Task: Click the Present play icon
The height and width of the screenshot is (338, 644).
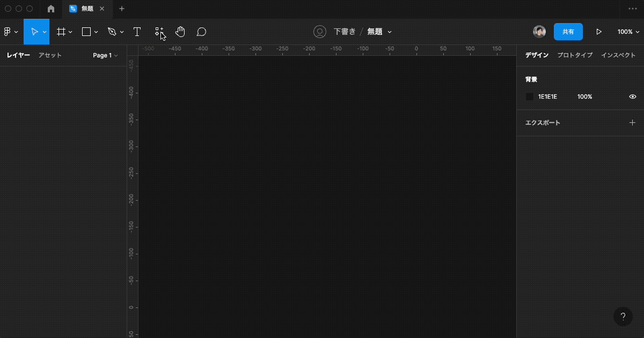Action: coord(599,32)
